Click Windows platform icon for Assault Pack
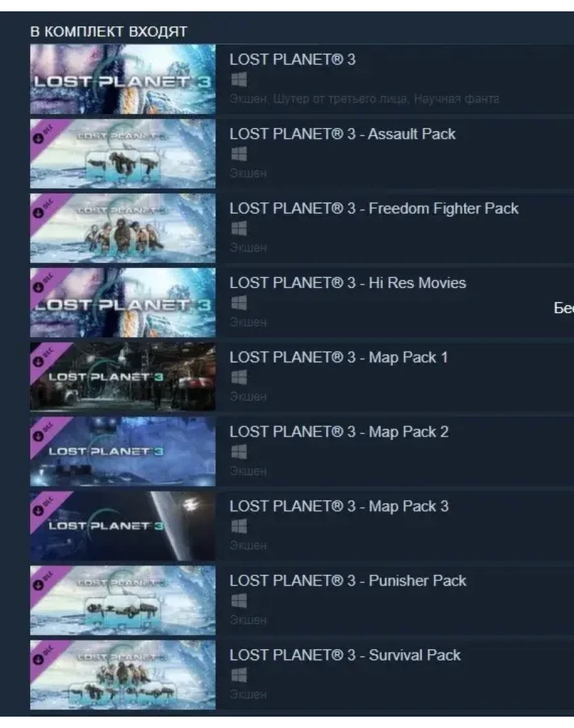Image resolution: width=574 pixels, height=728 pixels. click(239, 154)
